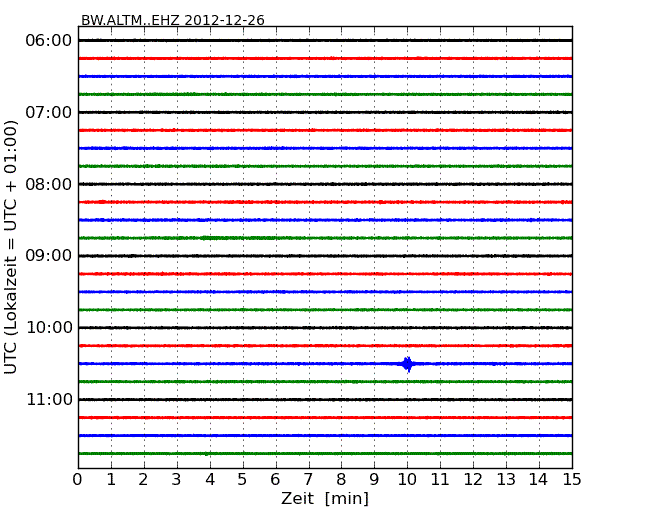Click x-axis tick label 12
Image resolution: width=650 pixels, height=520 pixels.
pyautogui.click(x=473, y=480)
